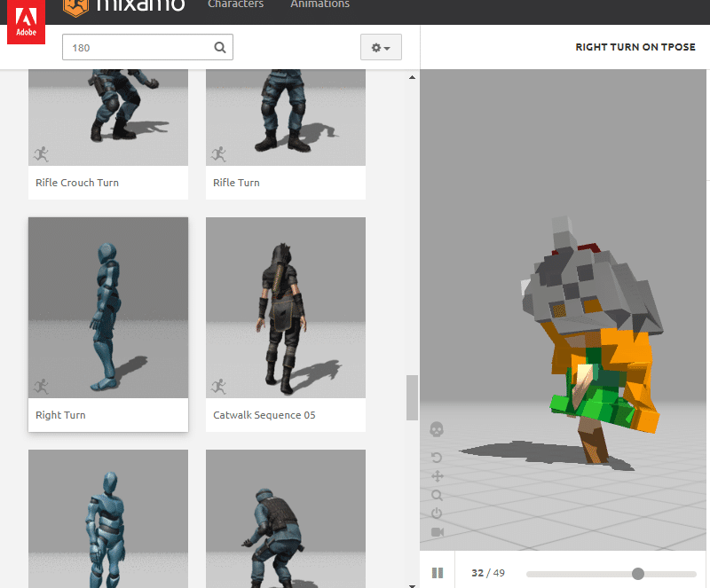Click running-man icon on Catwalk Sequence 05

(x=218, y=386)
